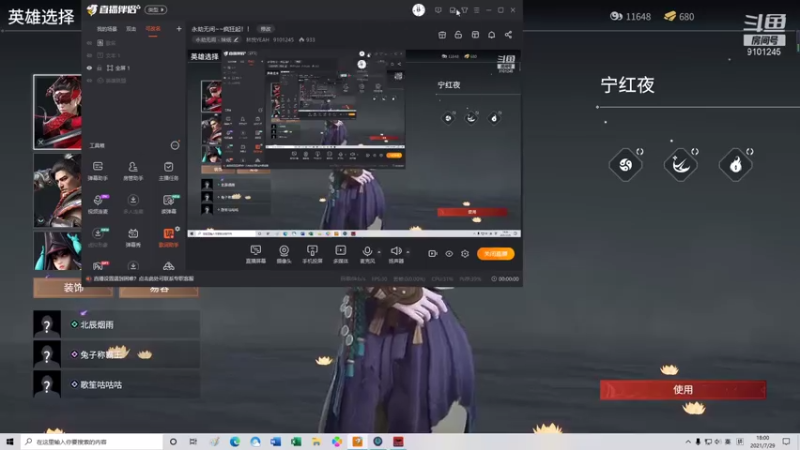Switch to the 我的场景 scene tab
Viewport: 800px width, 450px height.
(107, 29)
